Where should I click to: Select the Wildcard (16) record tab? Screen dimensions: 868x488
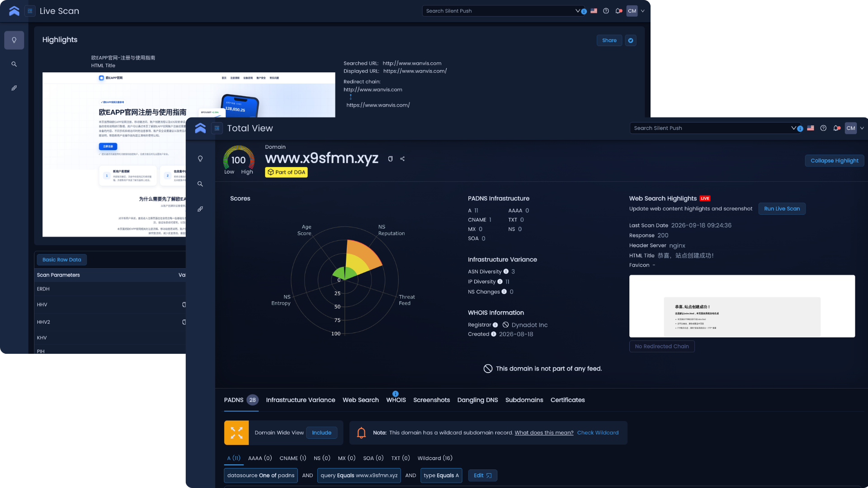click(x=435, y=458)
